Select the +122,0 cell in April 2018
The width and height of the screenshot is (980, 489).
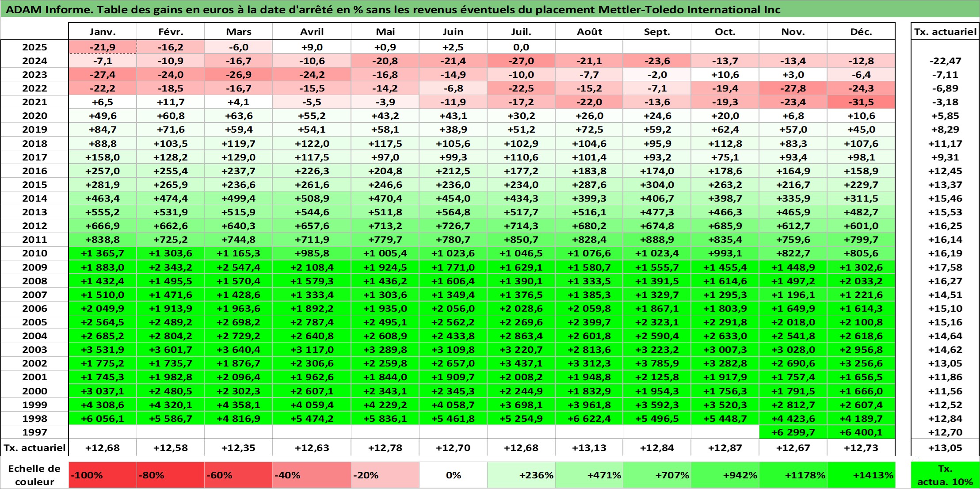point(312,144)
